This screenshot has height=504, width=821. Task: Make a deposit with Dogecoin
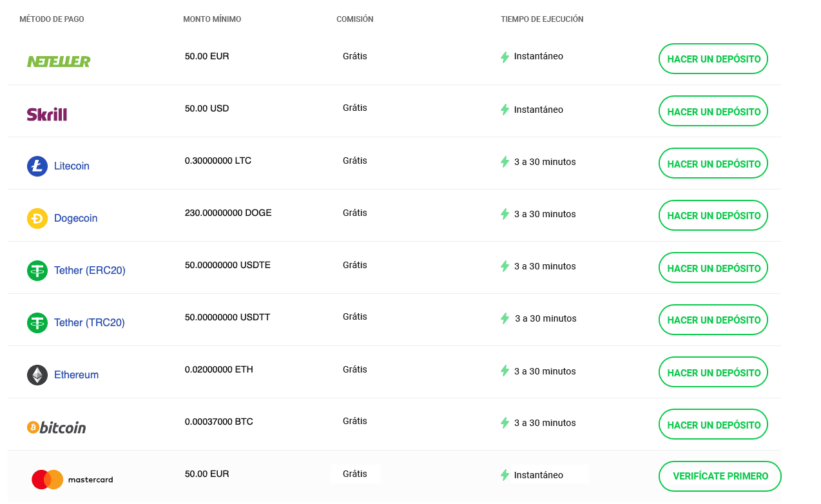713,215
